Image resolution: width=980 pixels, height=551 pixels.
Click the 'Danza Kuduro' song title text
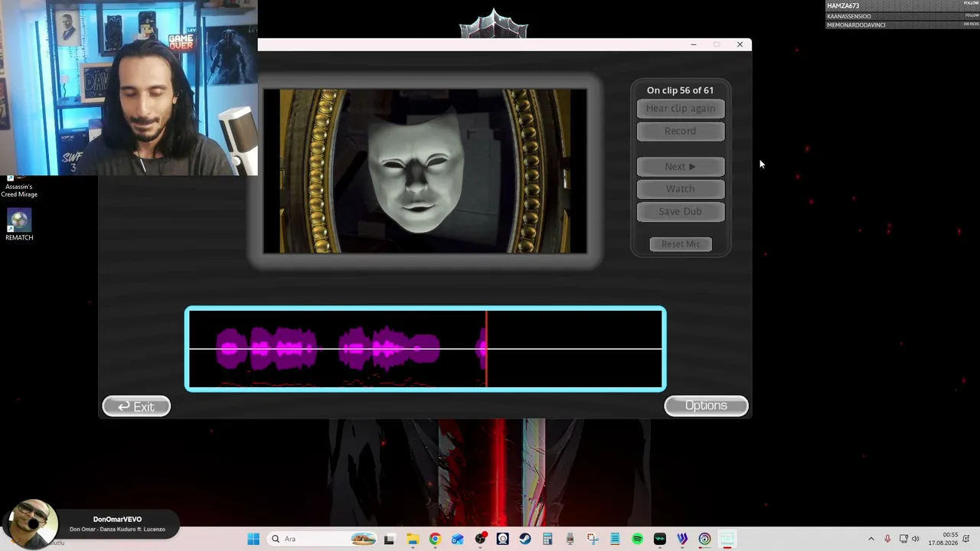(x=117, y=530)
